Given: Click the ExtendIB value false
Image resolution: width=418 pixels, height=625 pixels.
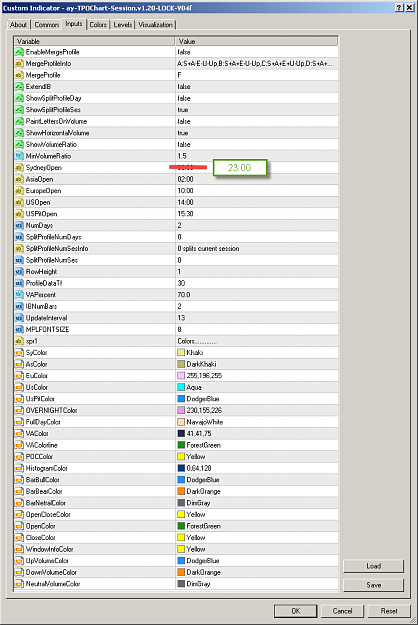Looking at the screenshot, I should pyautogui.click(x=184, y=86).
